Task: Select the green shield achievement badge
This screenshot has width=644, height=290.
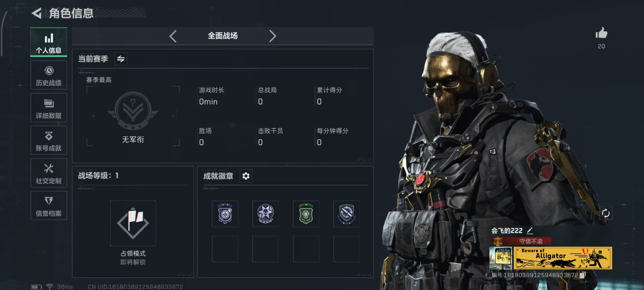Action: pyautogui.click(x=306, y=214)
